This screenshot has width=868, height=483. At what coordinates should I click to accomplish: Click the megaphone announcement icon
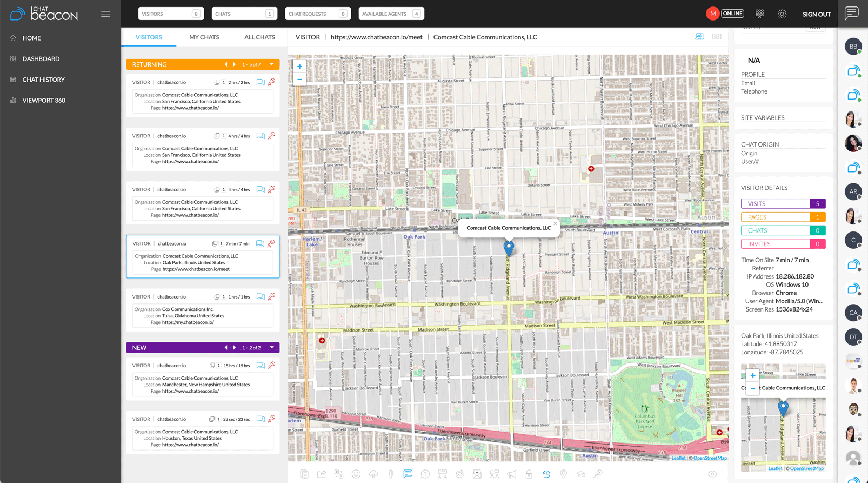coord(512,474)
